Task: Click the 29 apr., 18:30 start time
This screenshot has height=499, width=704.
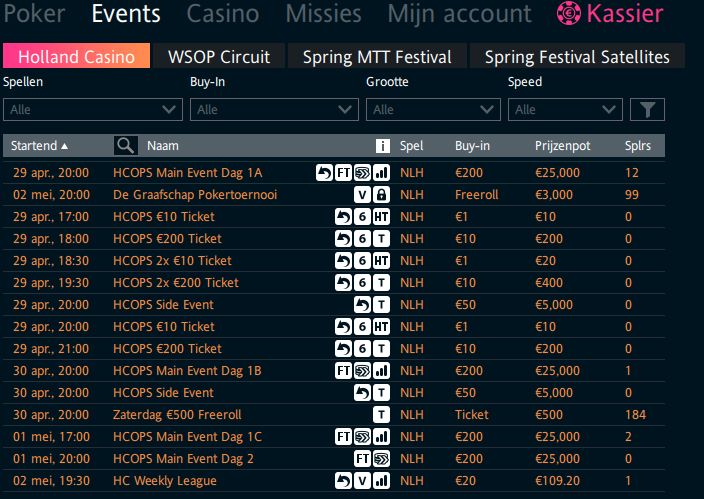Action: [51, 261]
